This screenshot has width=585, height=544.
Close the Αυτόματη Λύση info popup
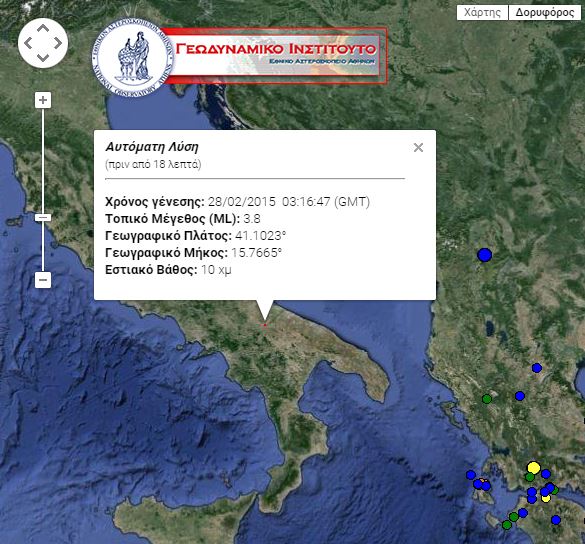pyautogui.click(x=418, y=148)
